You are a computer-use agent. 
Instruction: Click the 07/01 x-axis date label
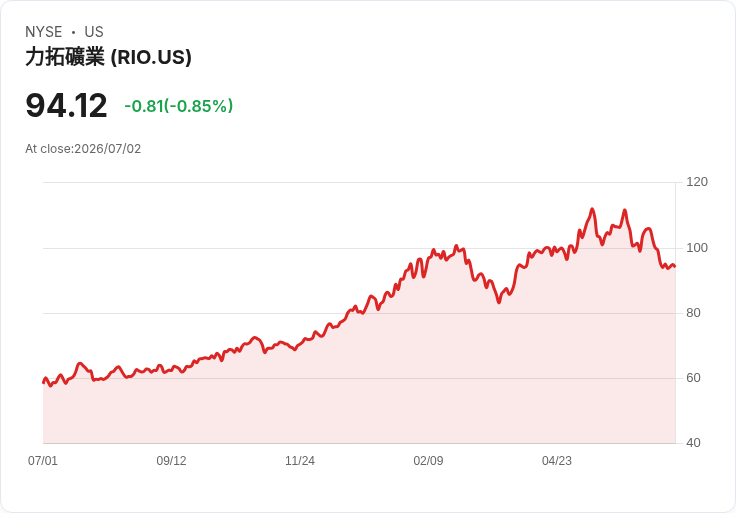point(43,461)
